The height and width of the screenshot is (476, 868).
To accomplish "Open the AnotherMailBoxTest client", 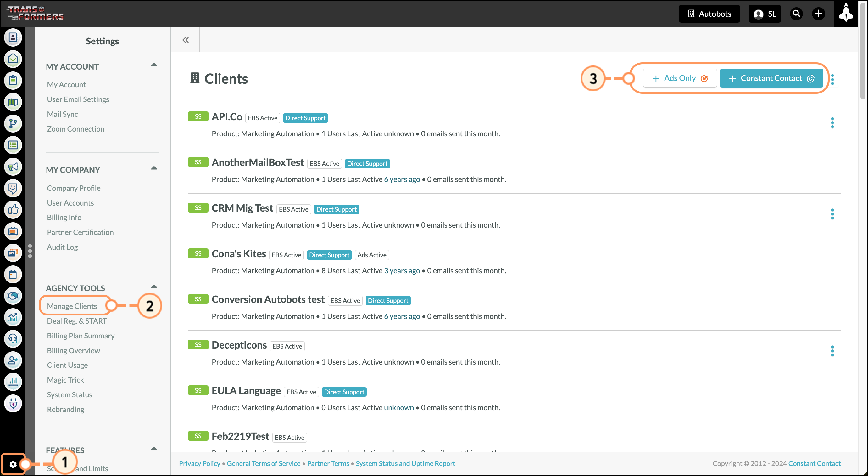I will tap(258, 163).
